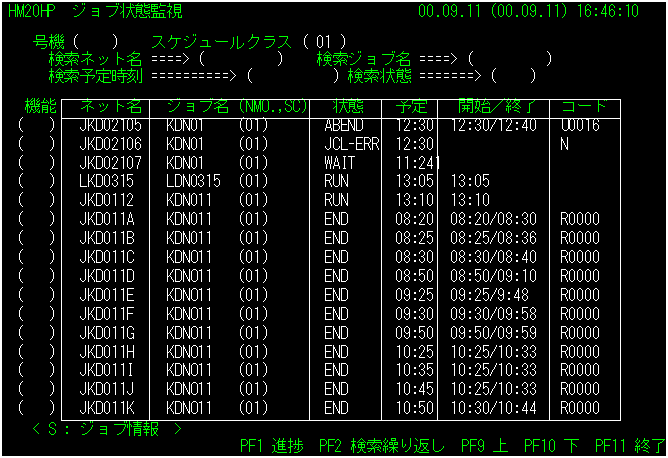Click the 状態 column header
Image resolution: width=668 pixels, height=458 pixels.
[x=348, y=106]
